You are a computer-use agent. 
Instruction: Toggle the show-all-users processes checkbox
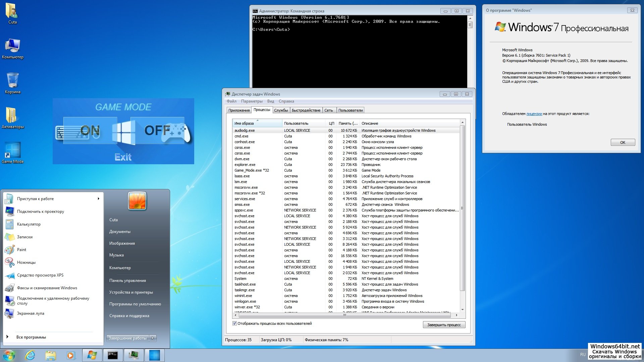pos(234,323)
